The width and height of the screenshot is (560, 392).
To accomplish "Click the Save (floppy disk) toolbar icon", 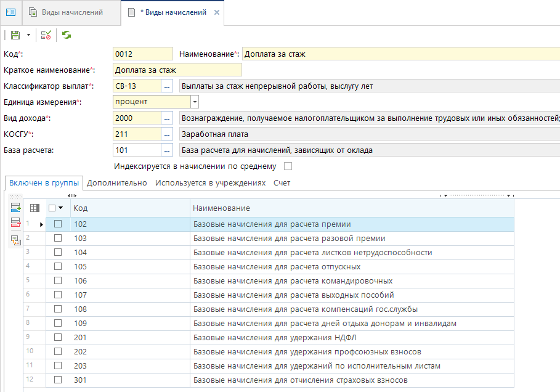I will point(15,36).
